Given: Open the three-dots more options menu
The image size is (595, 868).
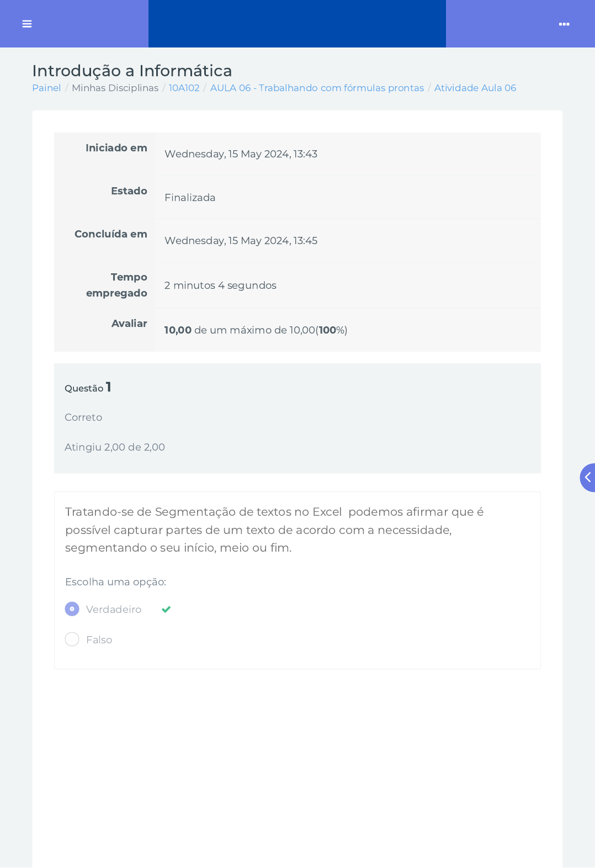Looking at the screenshot, I should 564,24.
